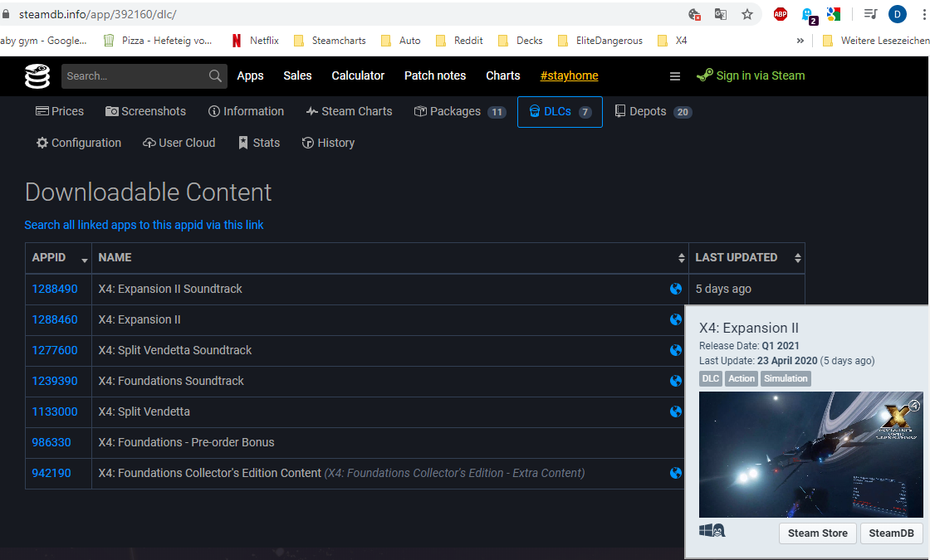This screenshot has width=930, height=560.
Task: Click the globe icon for X4: Foundations Soundtrack
Action: (676, 381)
